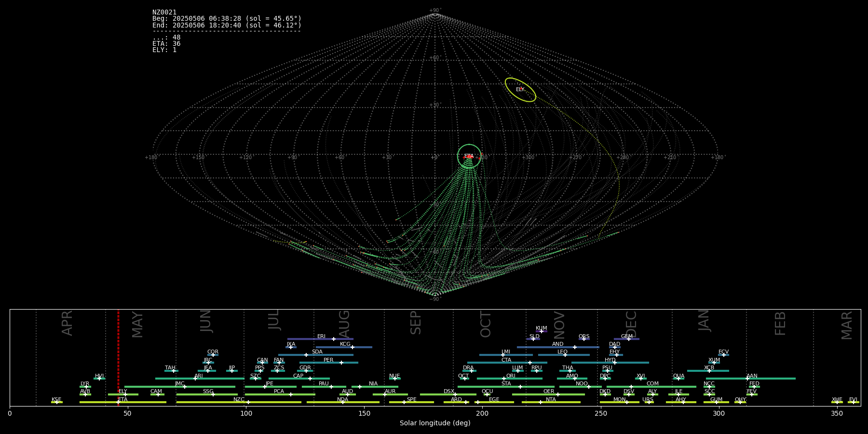
Task: Select the ORI shower bar in timeline
Action: (510, 379)
